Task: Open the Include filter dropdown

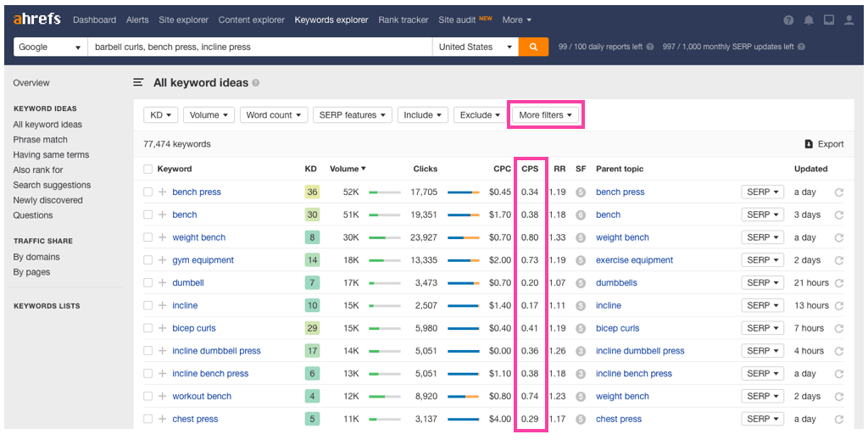Action: coord(423,115)
